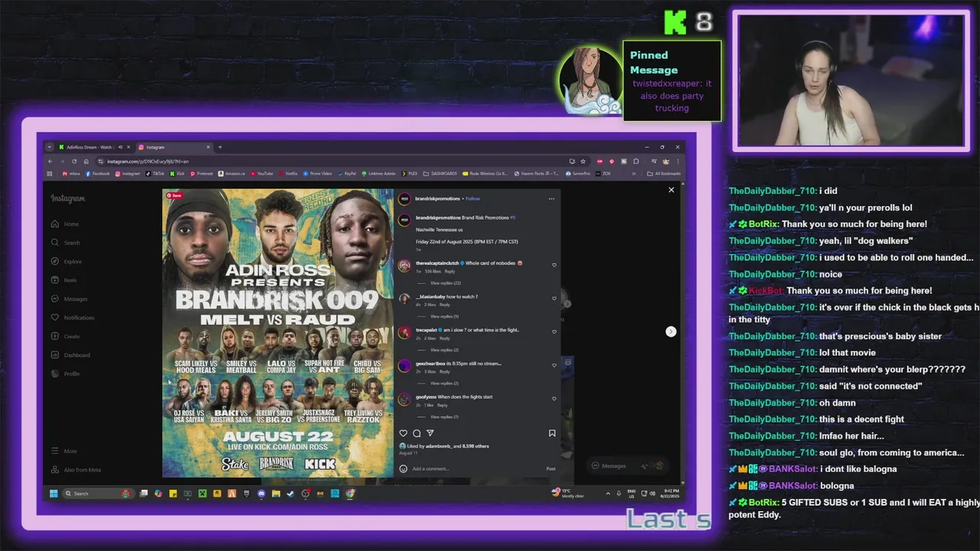The height and width of the screenshot is (551, 980).
Task: Open Profile in Instagram sidebar
Action: [x=65, y=373]
